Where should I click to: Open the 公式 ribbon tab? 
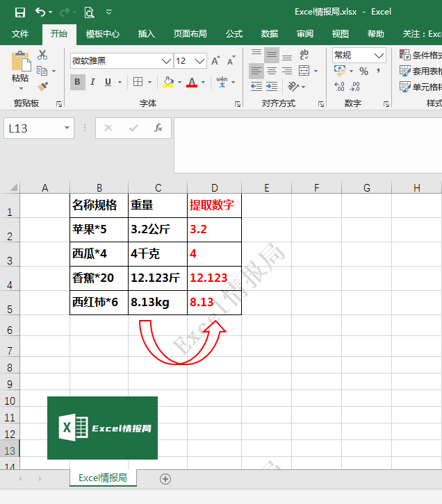[234, 33]
